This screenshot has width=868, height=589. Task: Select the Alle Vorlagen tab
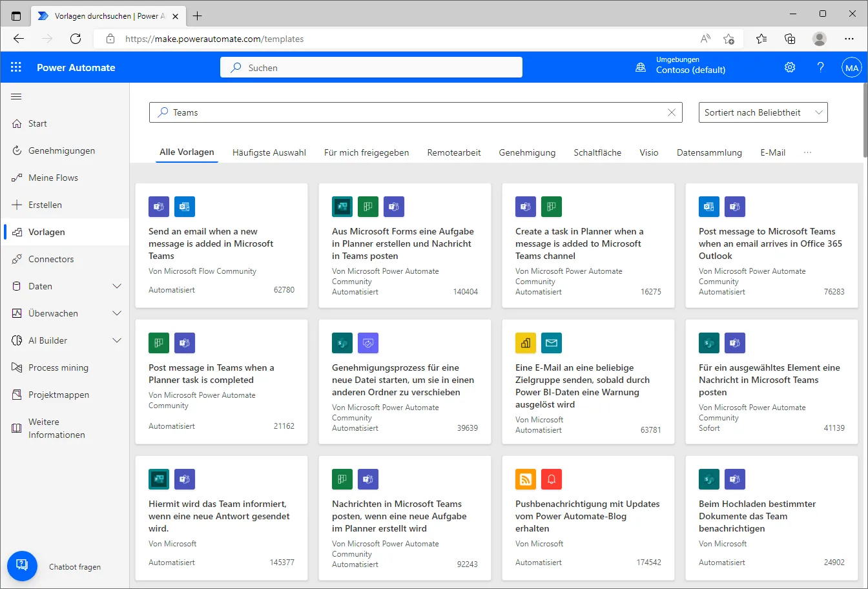point(187,152)
